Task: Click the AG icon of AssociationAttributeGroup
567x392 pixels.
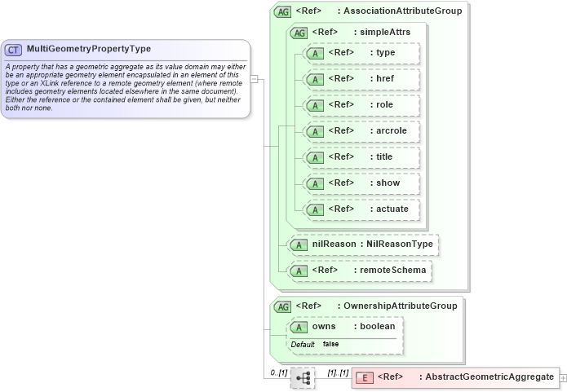Action: click(282, 12)
